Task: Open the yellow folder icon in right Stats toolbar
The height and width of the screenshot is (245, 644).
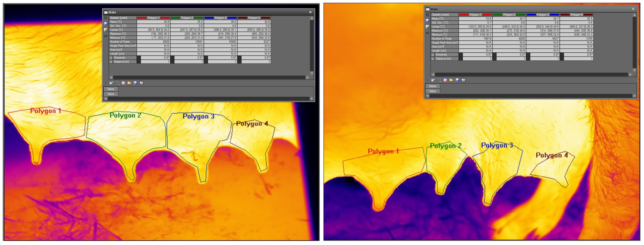Action: point(451,80)
